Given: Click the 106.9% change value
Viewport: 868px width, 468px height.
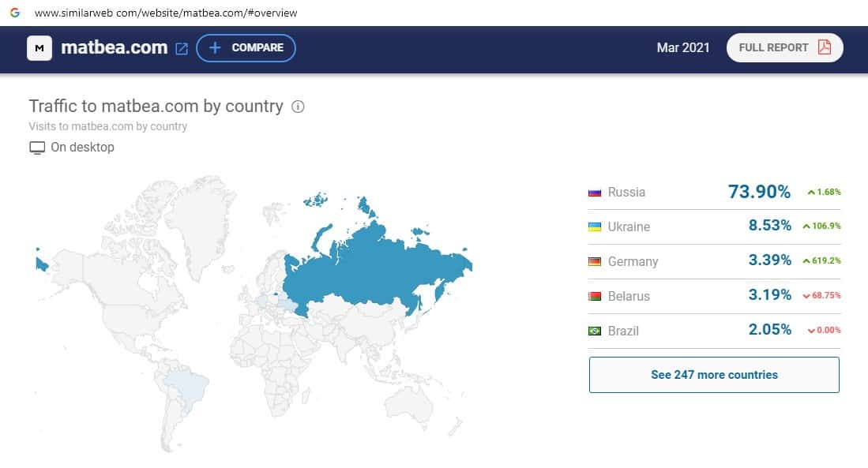Looking at the screenshot, I should [x=826, y=226].
